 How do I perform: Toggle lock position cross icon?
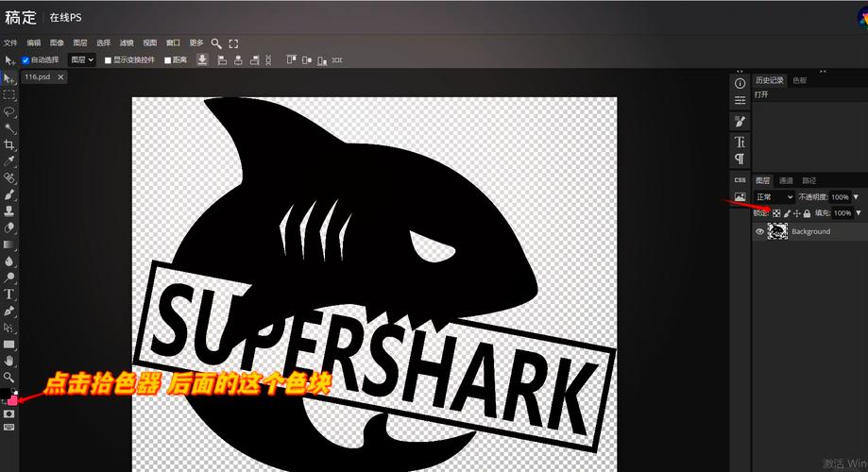pos(797,213)
